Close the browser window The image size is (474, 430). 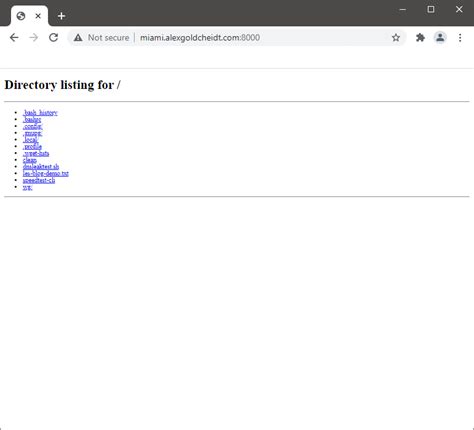(x=459, y=9)
